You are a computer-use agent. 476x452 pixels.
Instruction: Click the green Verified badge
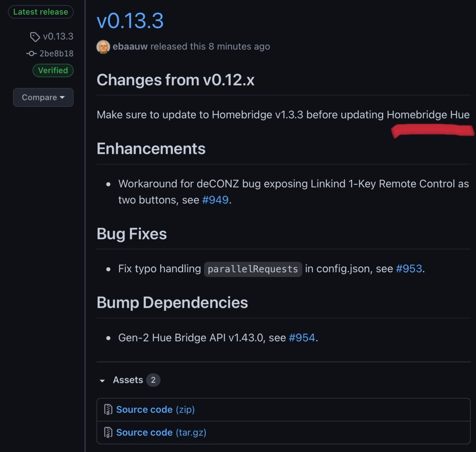click(53, 70)
